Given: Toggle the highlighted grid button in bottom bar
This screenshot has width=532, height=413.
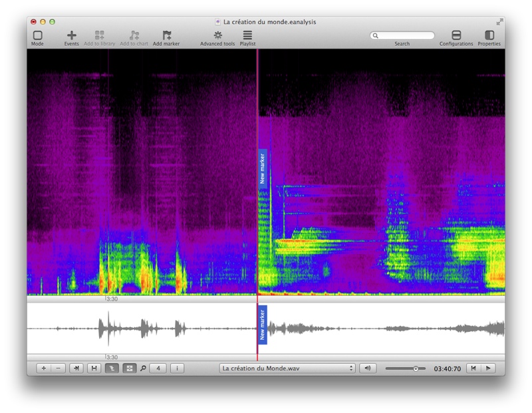Looking at the screenshot, I should click(x=129, y=368).
